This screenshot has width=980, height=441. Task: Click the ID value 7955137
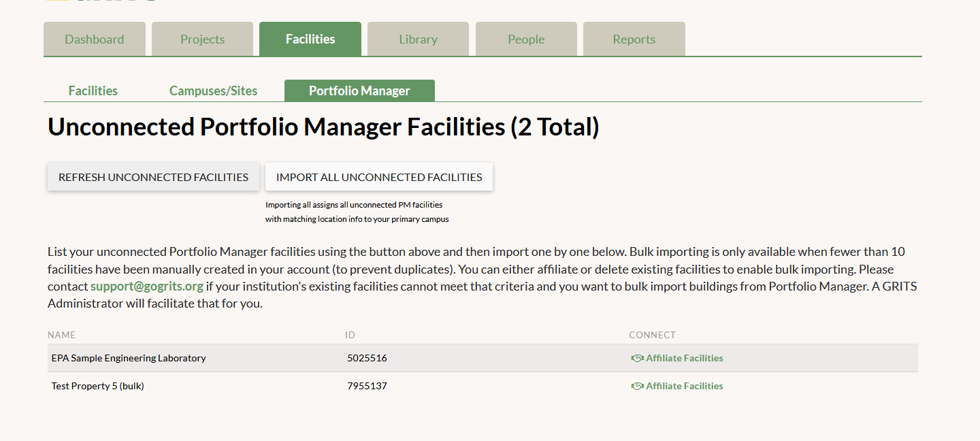(x=367, y=386)
